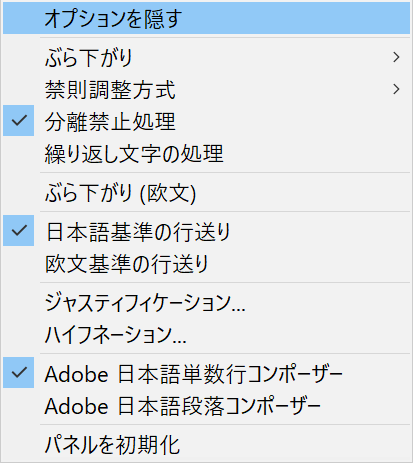Enable ぶら下がり (欧文) option
This screenshot has width=413, height=463.
point(206,192)
